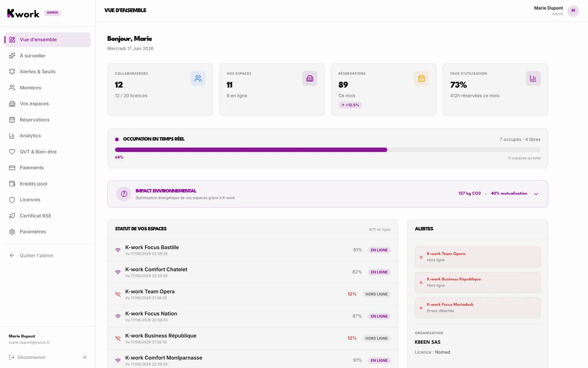Click the QVT & Bien-être heart icon

pyautogui.click(x=12, y=152)
